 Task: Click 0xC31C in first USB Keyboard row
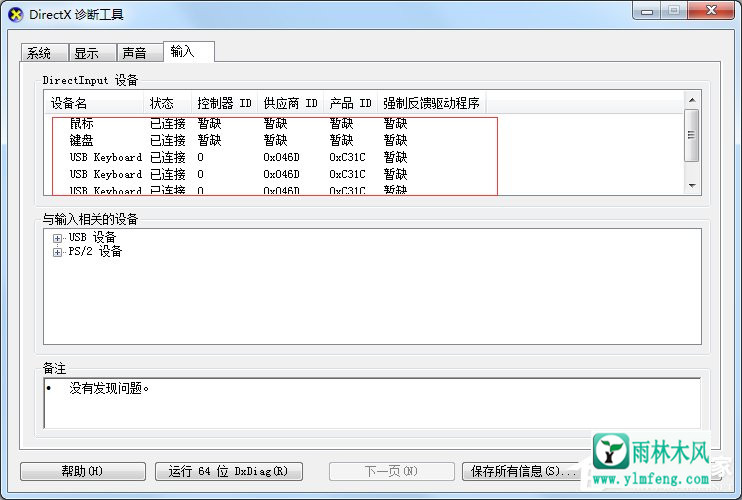click(347, 158)
